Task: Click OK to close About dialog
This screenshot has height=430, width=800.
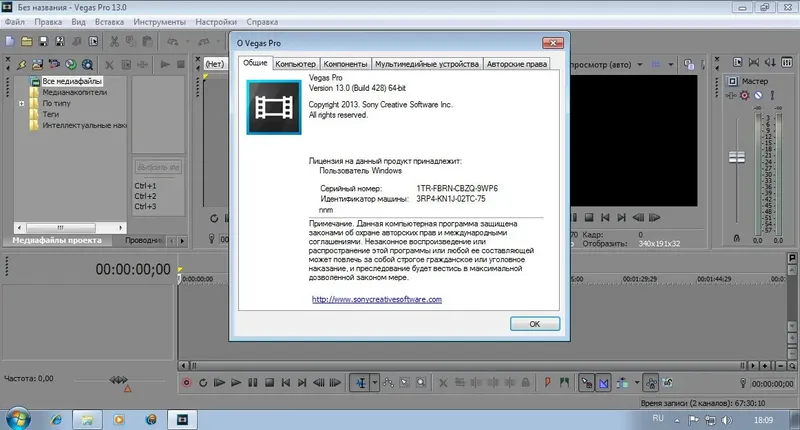Action: point(535,324)
